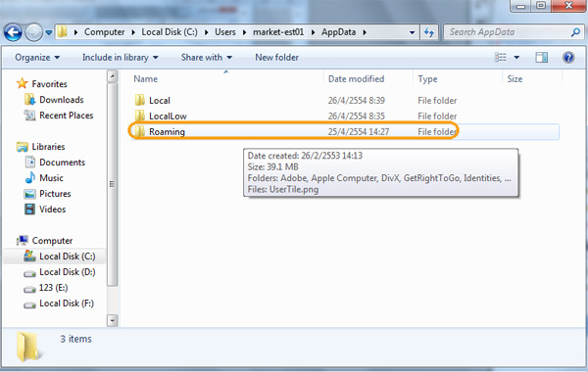Click the Local folder name
The image size is (588, 372).
pos(160,101)
